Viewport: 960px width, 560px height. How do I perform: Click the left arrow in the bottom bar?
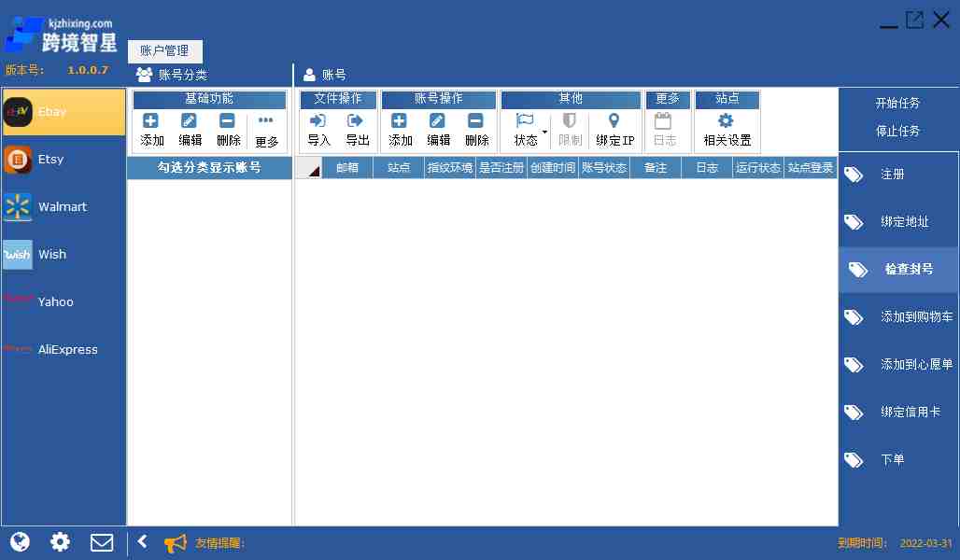pos(143,541)
